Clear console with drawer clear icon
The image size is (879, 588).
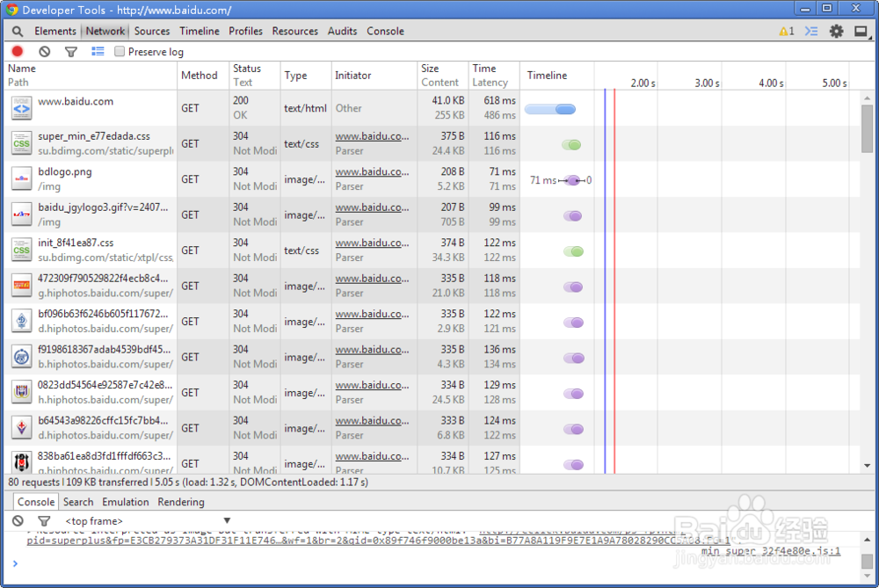tap(18, 520)
